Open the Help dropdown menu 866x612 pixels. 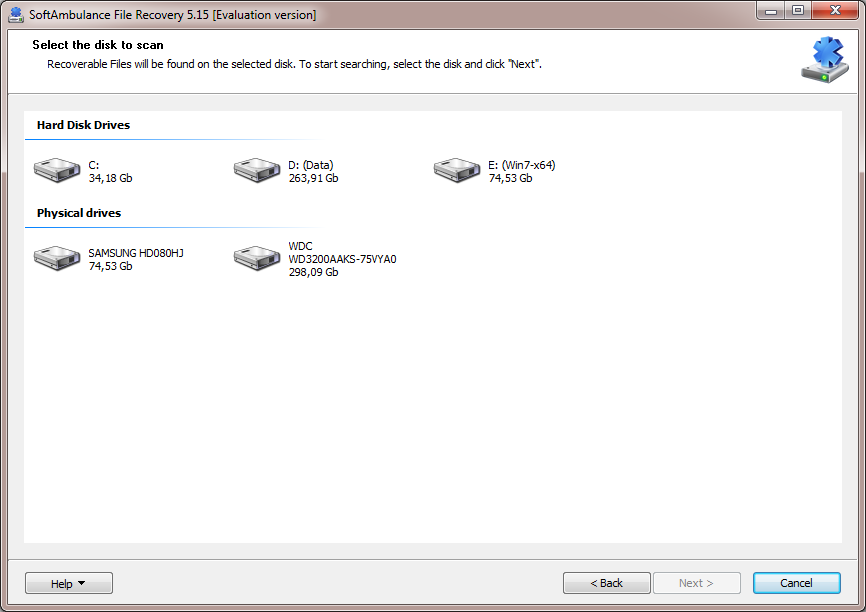tap(69, 583)
